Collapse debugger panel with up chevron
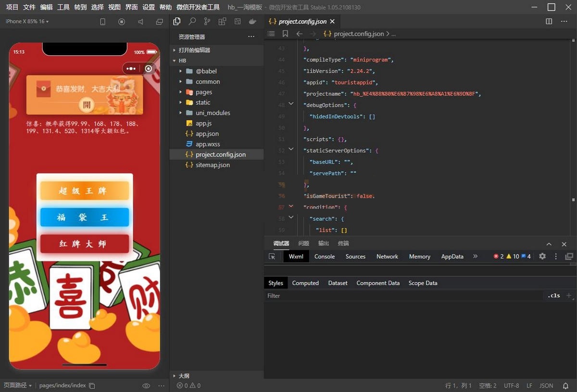The height and width of the screenshot is (392, 577). 549,244
